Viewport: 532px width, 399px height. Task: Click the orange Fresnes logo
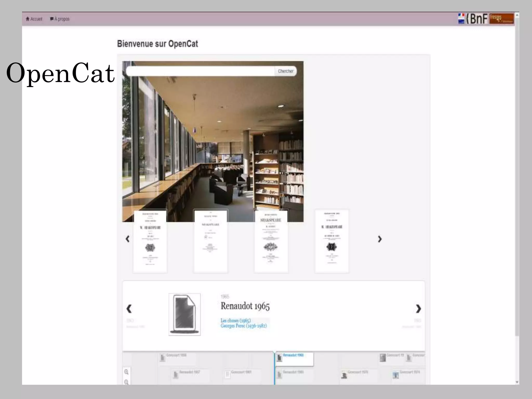click(x=502, y=19)
